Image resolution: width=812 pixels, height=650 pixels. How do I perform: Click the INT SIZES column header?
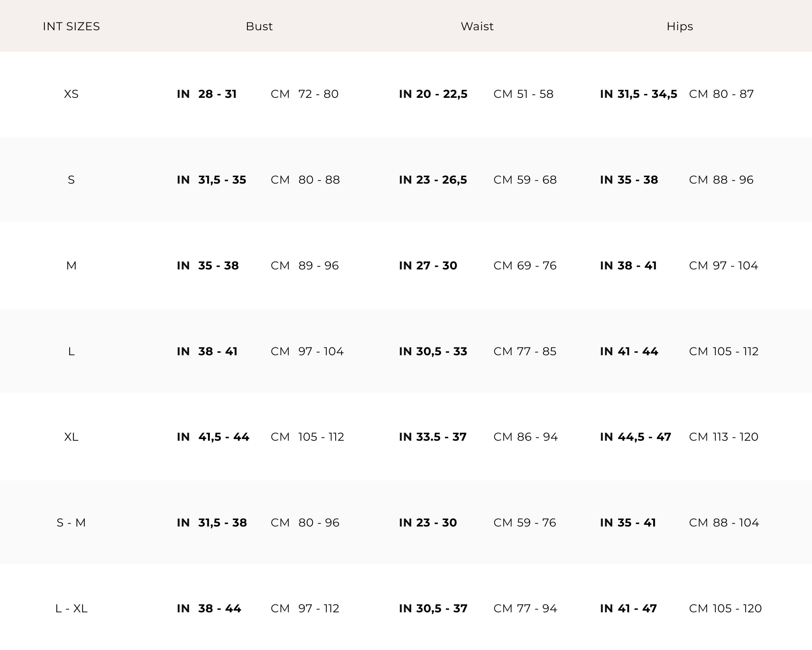click(71, 26)
